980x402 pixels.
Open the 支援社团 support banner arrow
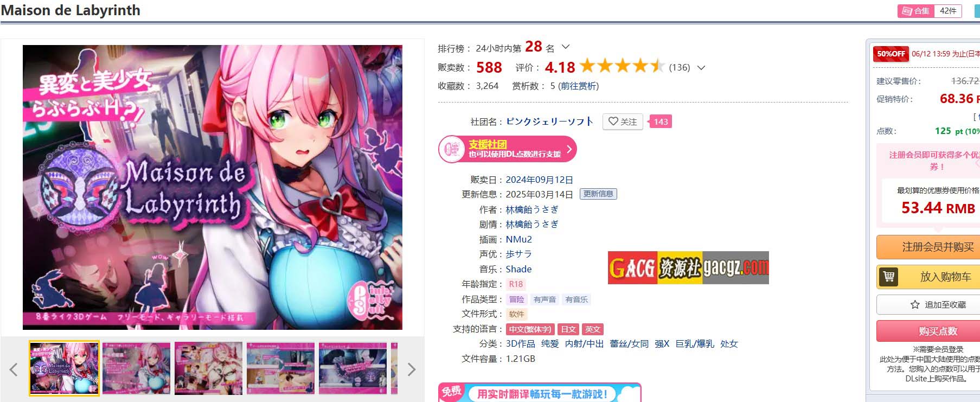click(569, 149)
